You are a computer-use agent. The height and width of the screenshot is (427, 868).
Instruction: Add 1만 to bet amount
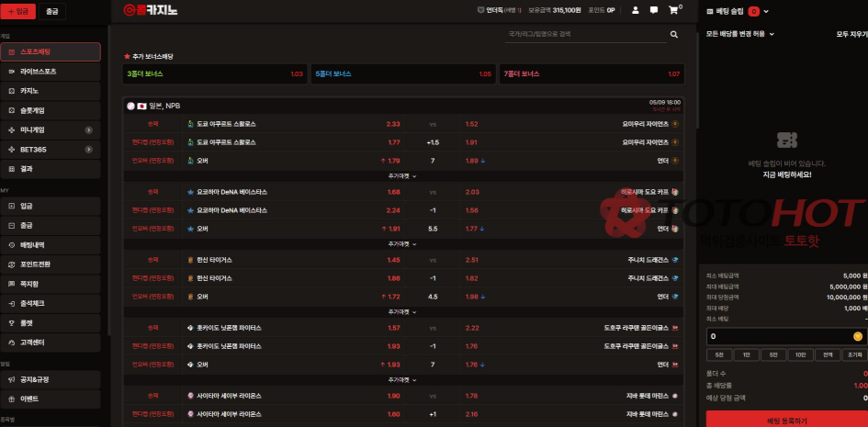click(x=746, y=354)
